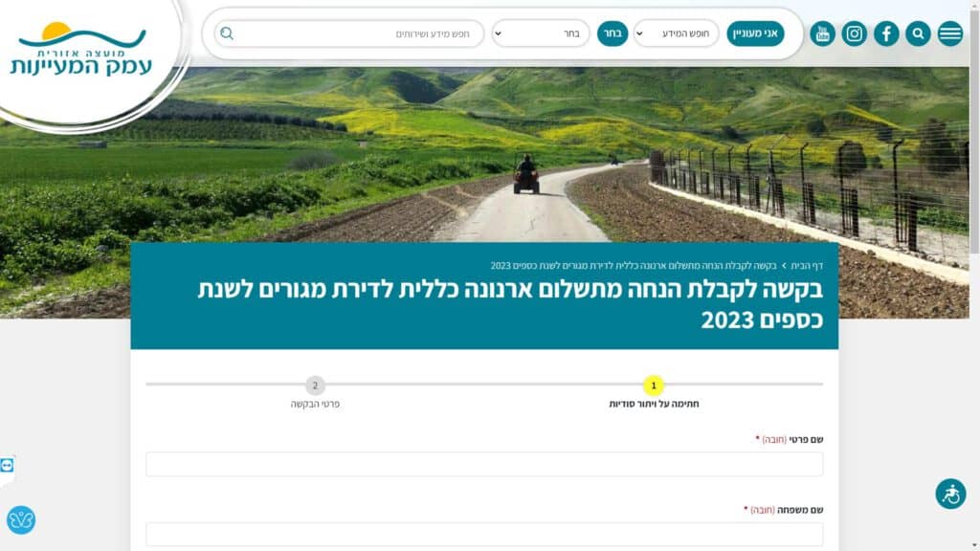Open the YouTube channel icon
Screen dimensions: 980x551
tap(822, 33)
